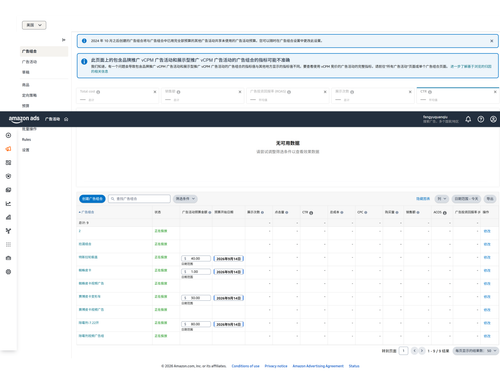The image size is (500, 374).
Task: Open the filter dropdown beside the search box
Action: point(185,199)
